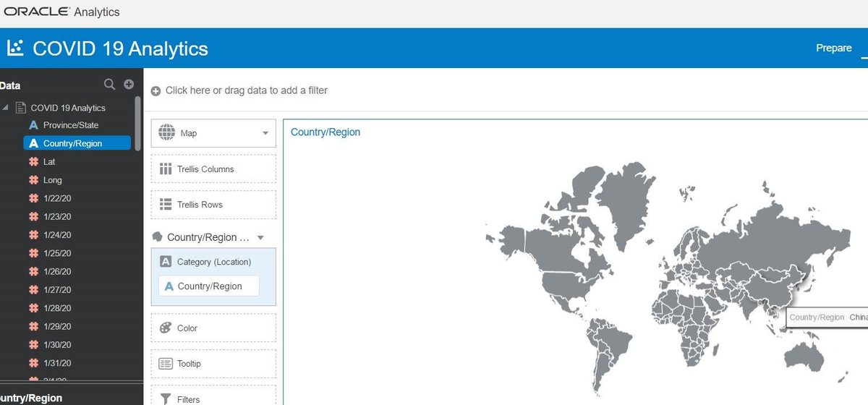Click the Tooltip drop target
The width and height of the screenshot is (868, 405).
tap(213, 364)
